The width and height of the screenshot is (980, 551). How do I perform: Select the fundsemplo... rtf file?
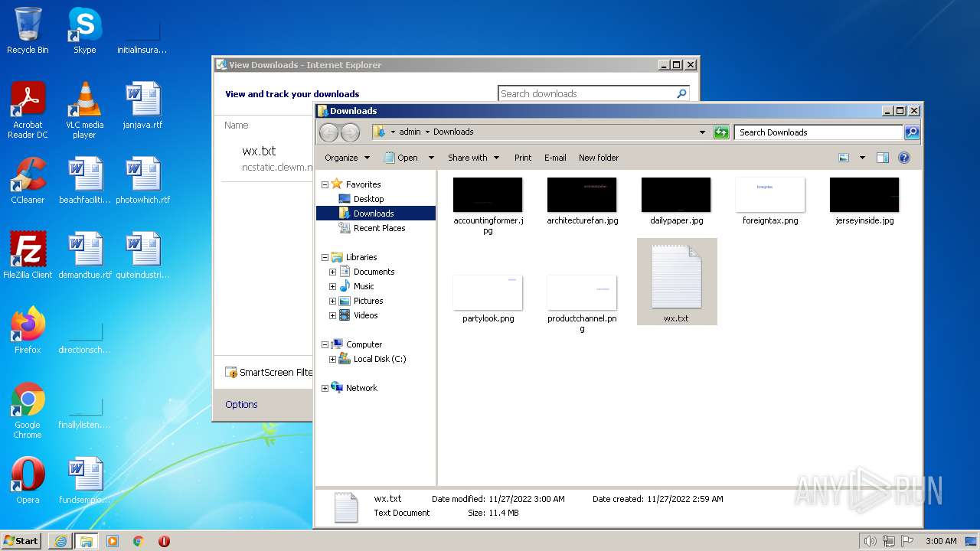(85, 481)
